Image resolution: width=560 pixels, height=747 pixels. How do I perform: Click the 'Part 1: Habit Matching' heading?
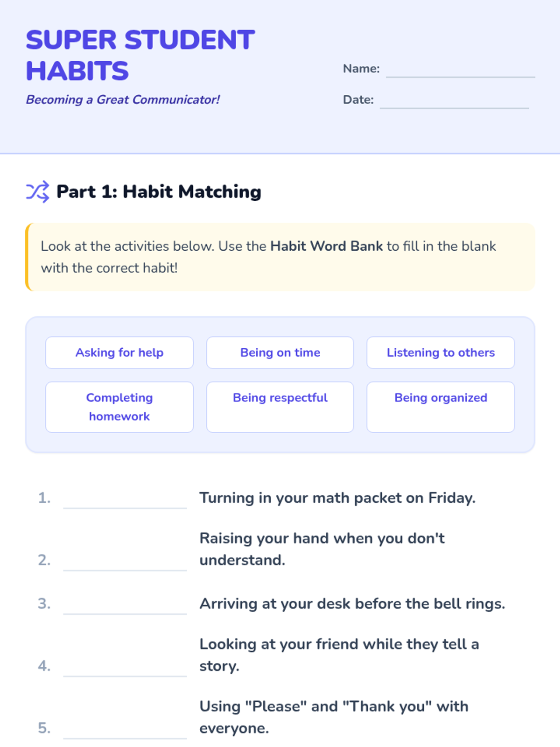point(159,191)
